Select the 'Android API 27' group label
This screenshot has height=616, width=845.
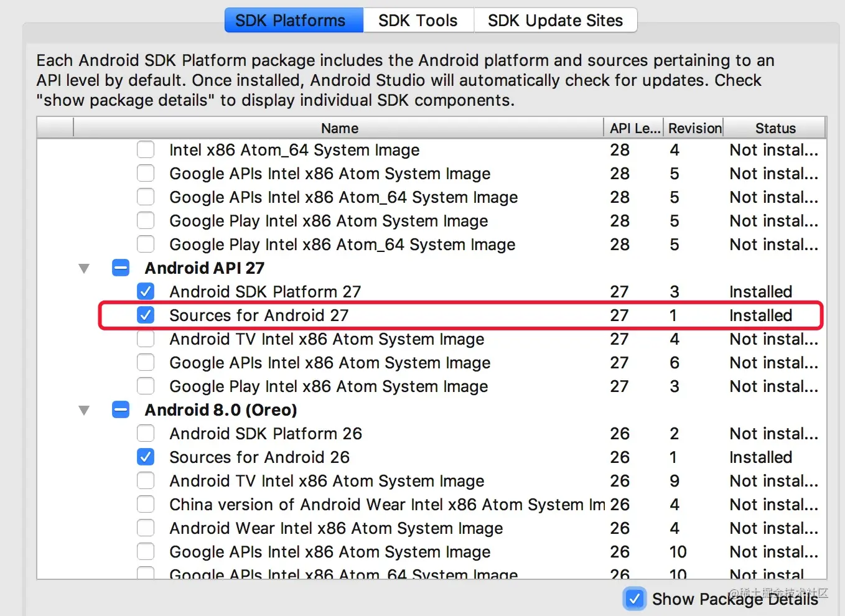coord(205,268)
